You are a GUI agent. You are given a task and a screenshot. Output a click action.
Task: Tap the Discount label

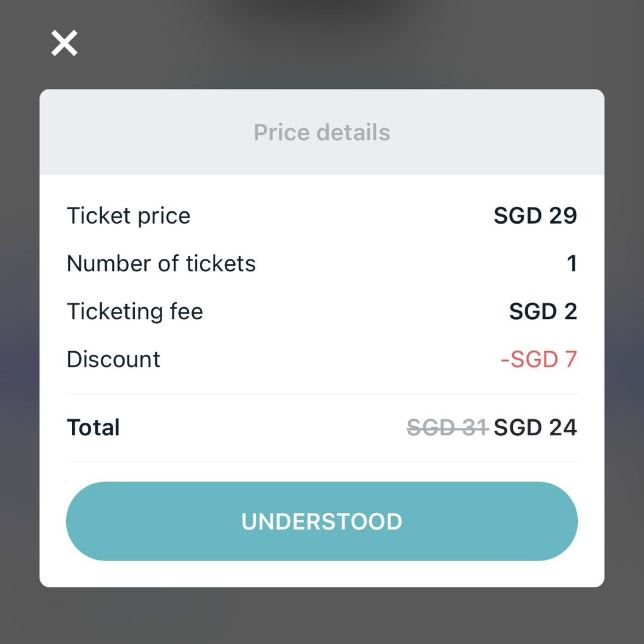(x=113, y=358)
